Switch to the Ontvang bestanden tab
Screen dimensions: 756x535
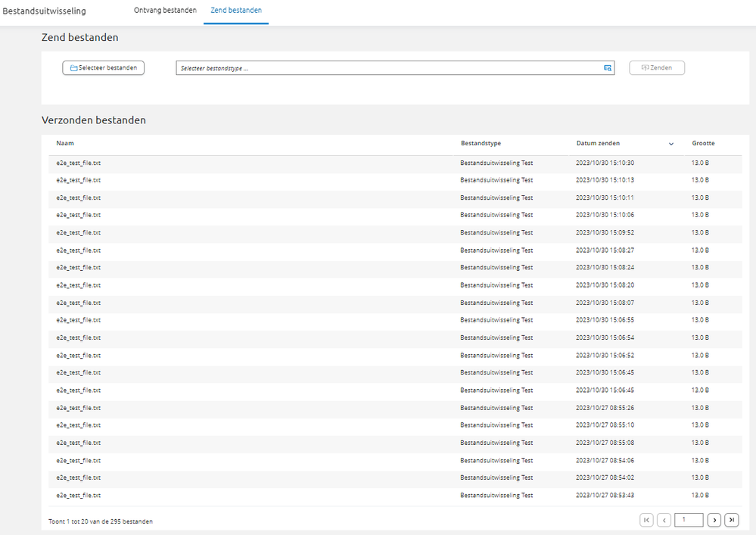pos(165,10)
